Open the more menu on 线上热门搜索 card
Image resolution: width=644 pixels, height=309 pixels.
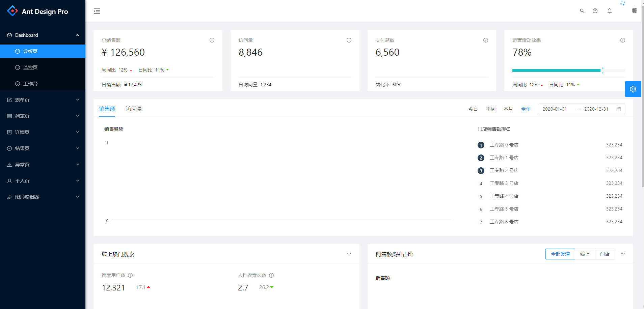click(x=349, y=254)
